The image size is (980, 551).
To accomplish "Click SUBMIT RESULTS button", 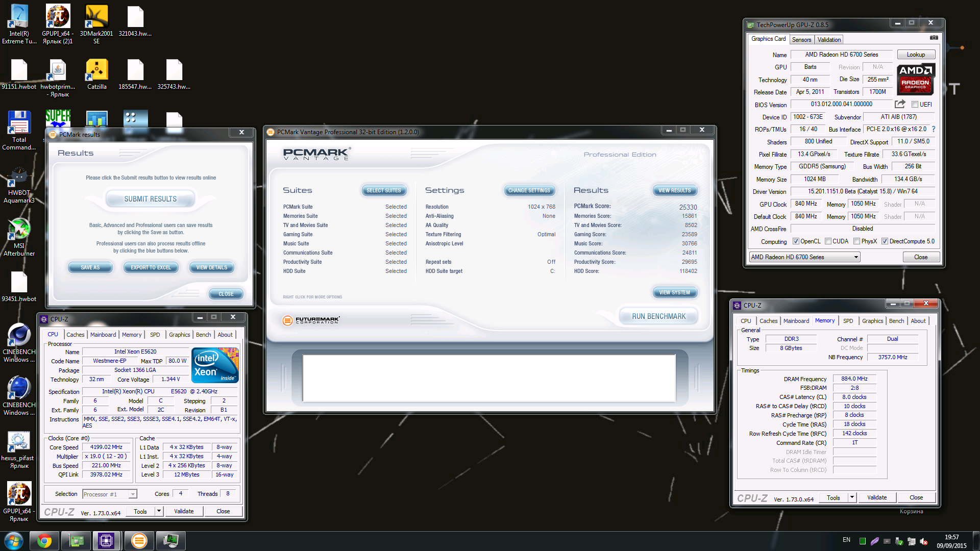I will (150, 199).
